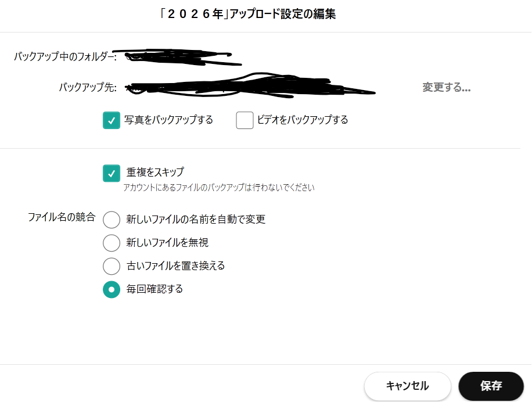Select radio 新しいファイルの名前を自動で変更

tap(112, 220)
